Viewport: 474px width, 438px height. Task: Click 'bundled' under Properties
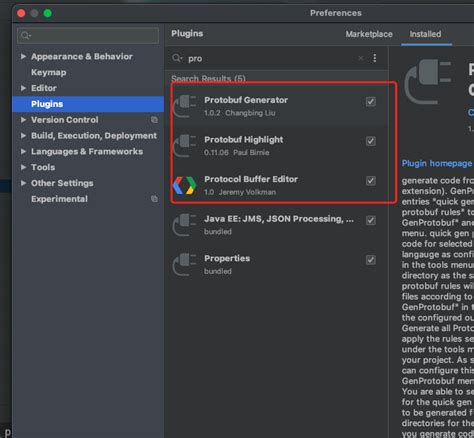(218, 271)
